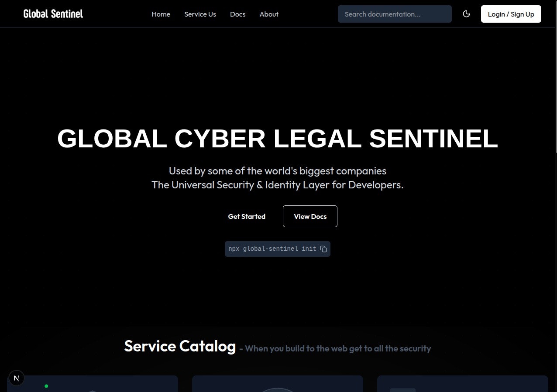This screenshot has height=392, width=557.
Task: Select the Home navigation item
Action: pos(161,14)
